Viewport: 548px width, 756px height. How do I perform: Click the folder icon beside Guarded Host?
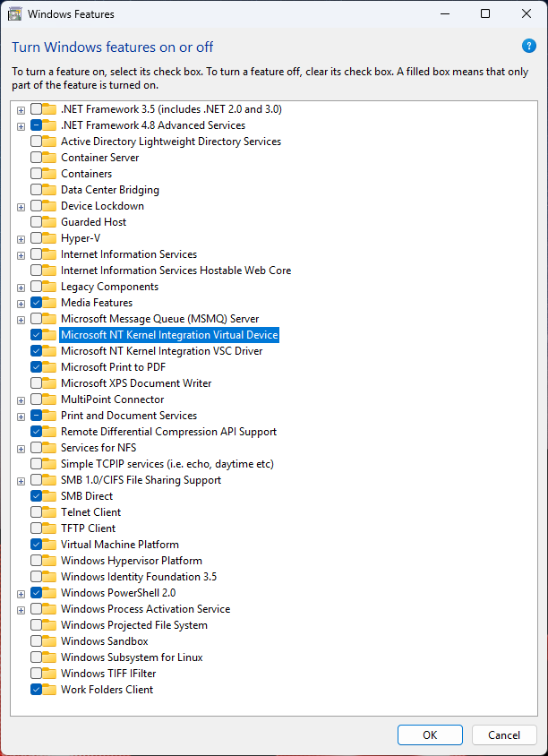[x=49, y=221]
